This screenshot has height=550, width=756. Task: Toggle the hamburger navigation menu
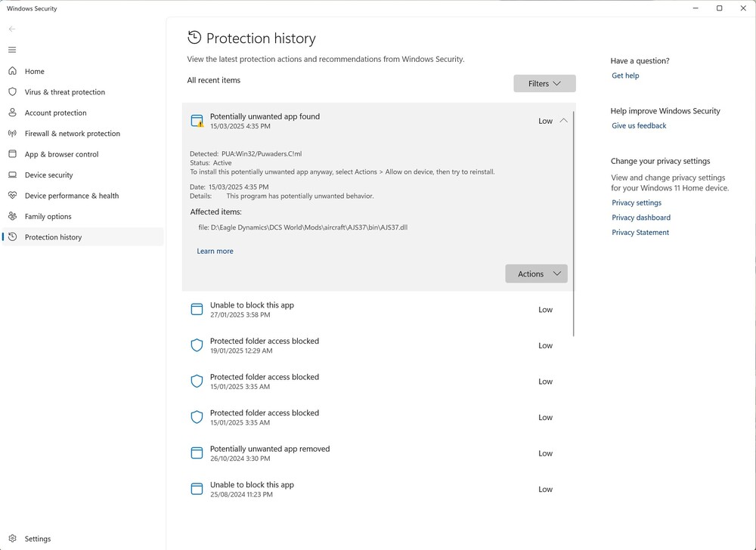12,50
